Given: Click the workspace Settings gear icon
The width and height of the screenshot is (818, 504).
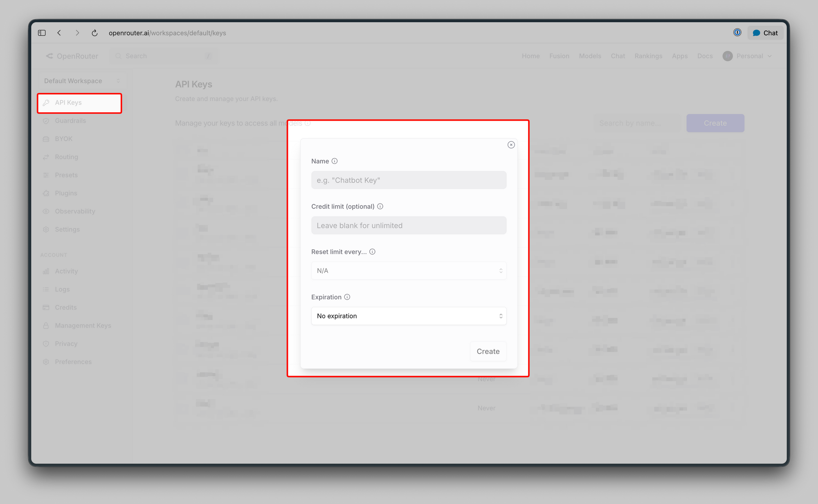Looking at the screenshot, I should [46, 229].
